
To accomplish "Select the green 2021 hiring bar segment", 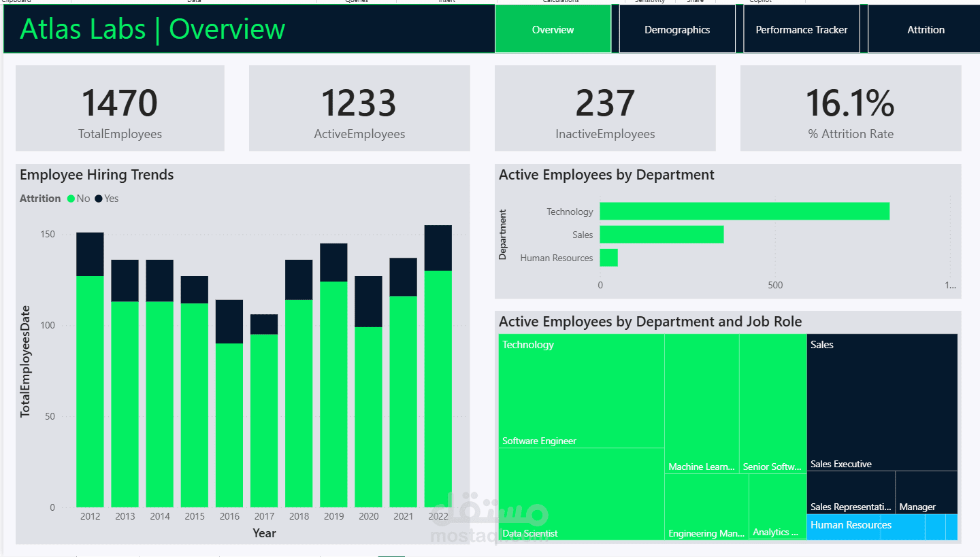I will coord(403,401).
